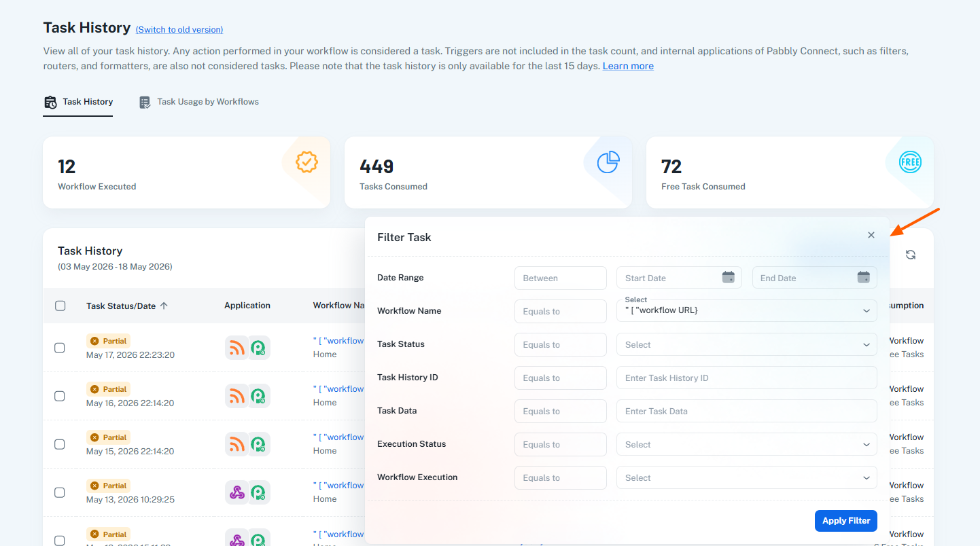Click the webhook app icon for May 13 task
This screenshot has height=546, width=980.
pyautogui.click(x=237, y=492)
